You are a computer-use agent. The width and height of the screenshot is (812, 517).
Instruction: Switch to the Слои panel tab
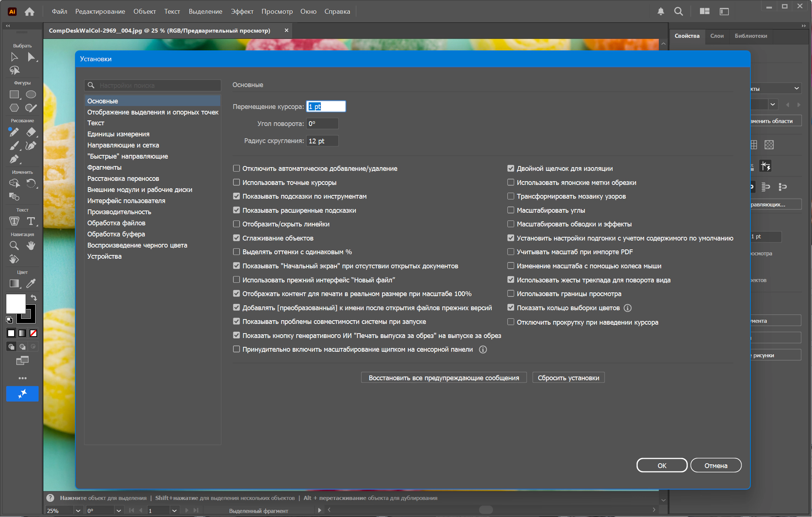717,36
